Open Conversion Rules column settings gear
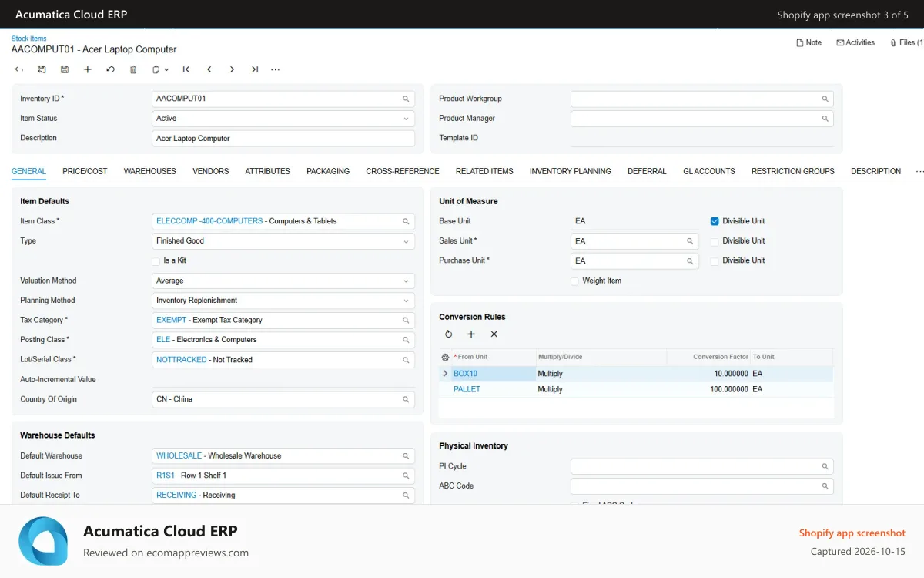The width and height of the screenshot is (924, 578). [445, 357]
